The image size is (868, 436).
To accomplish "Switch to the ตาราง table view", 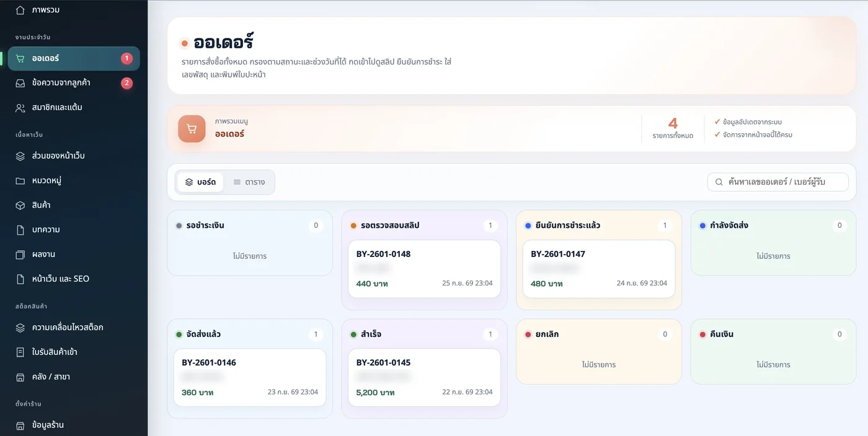I will [x=249, y=182].
